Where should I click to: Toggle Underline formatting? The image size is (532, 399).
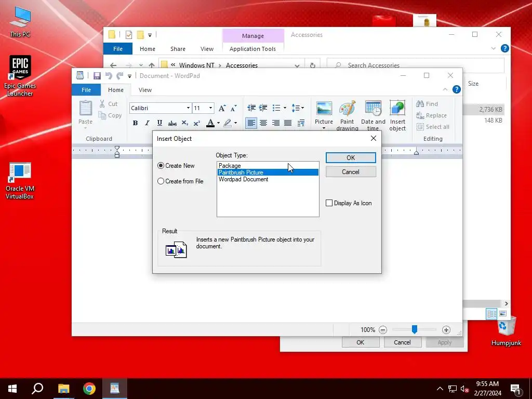coord(159,123)
